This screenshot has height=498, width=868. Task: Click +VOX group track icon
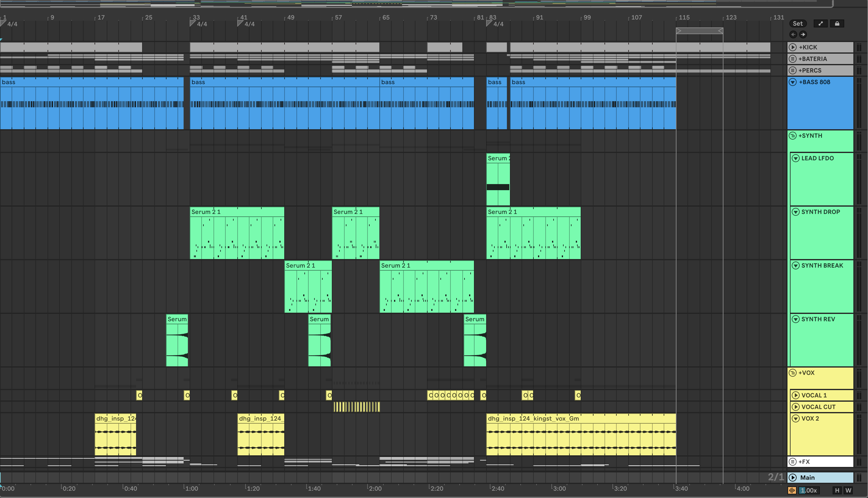coord(792,373)
